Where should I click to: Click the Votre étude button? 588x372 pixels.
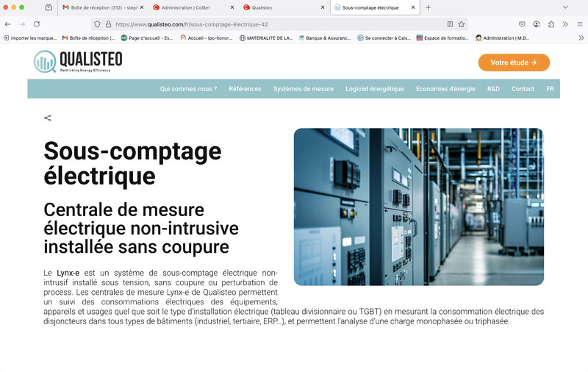pyautogui.click(x=514, y=62)
